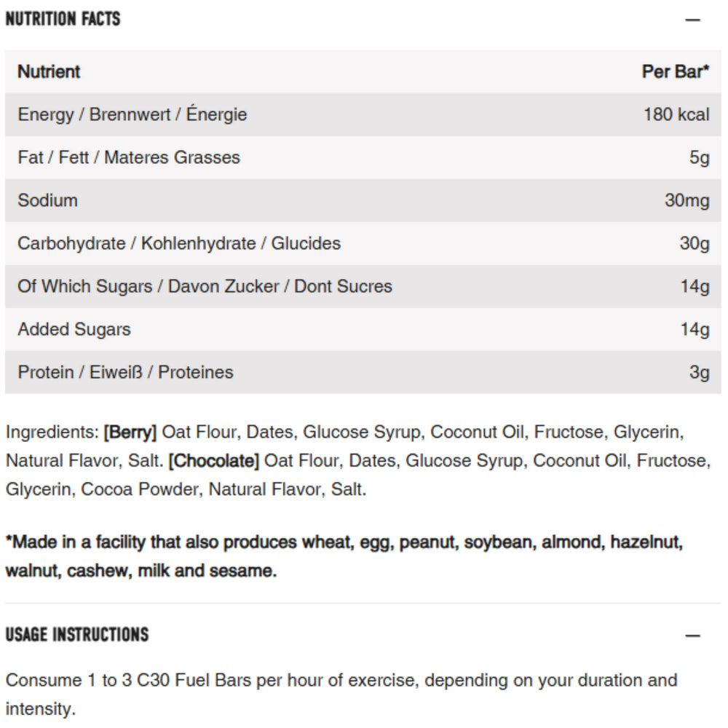Click the 180 kcal energy value
Screen dimensions: 728x728
(x=676, y=114)
